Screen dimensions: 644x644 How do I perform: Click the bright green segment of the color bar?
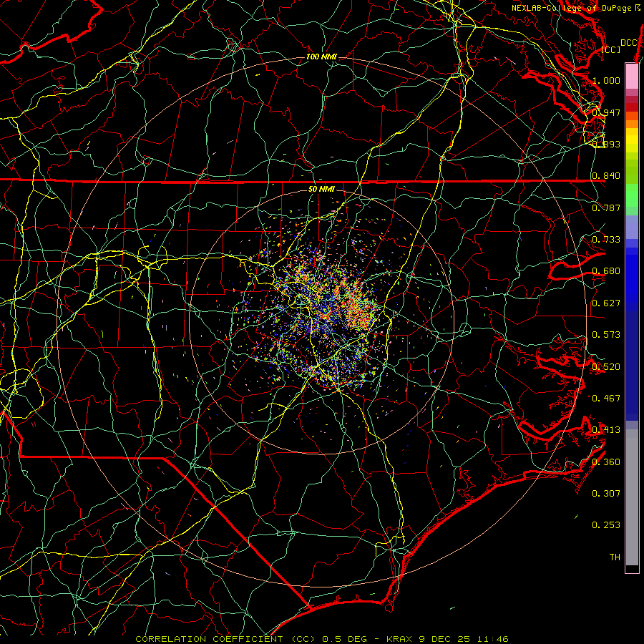click(x=632, y=195)
